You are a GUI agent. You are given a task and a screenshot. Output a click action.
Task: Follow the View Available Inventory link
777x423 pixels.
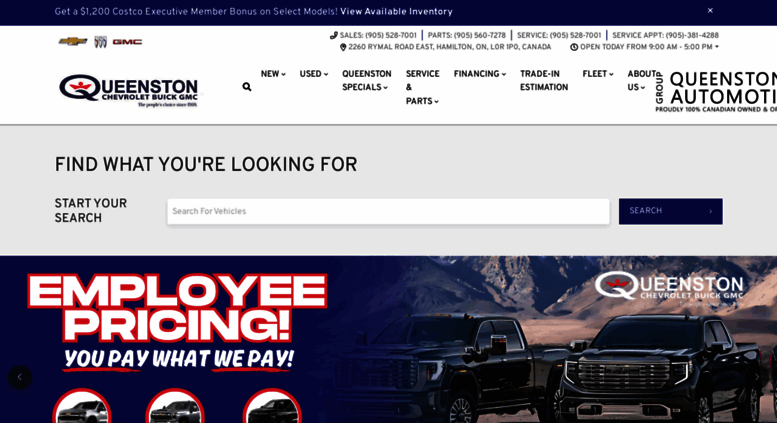396,12
